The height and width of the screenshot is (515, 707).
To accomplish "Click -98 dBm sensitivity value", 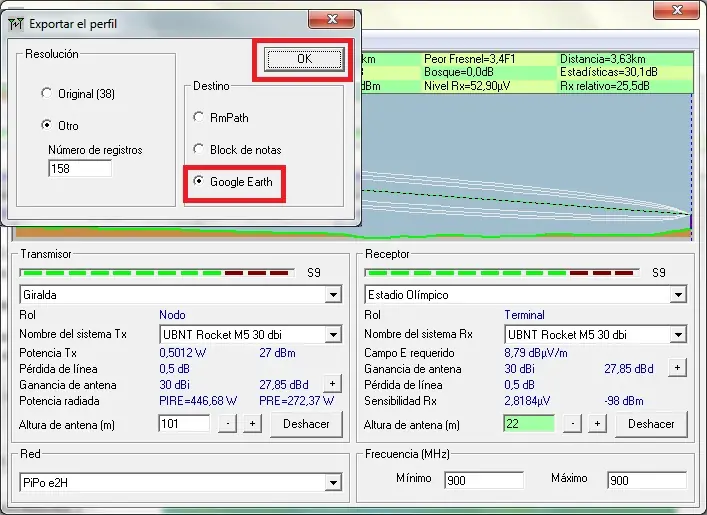I will coord(624,401).
